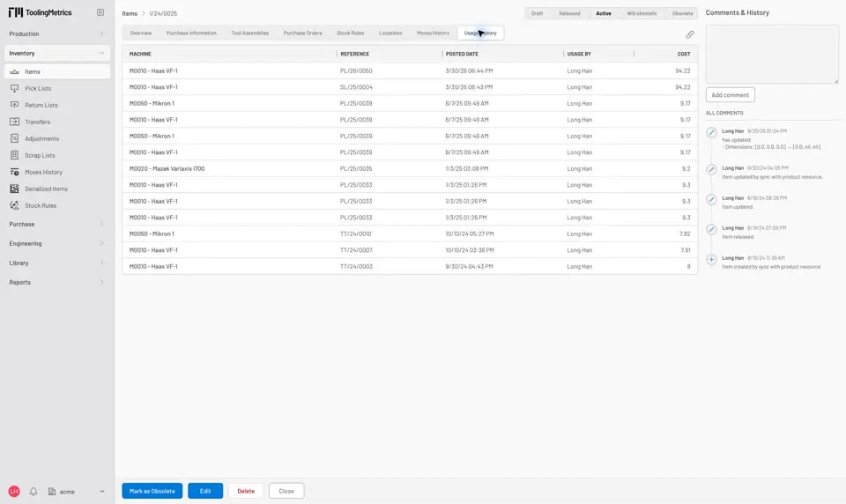Image resolution: width=846 pixels, height=504 pixels.
Task: Open Return Lists icon
Action: pos(15,105)
